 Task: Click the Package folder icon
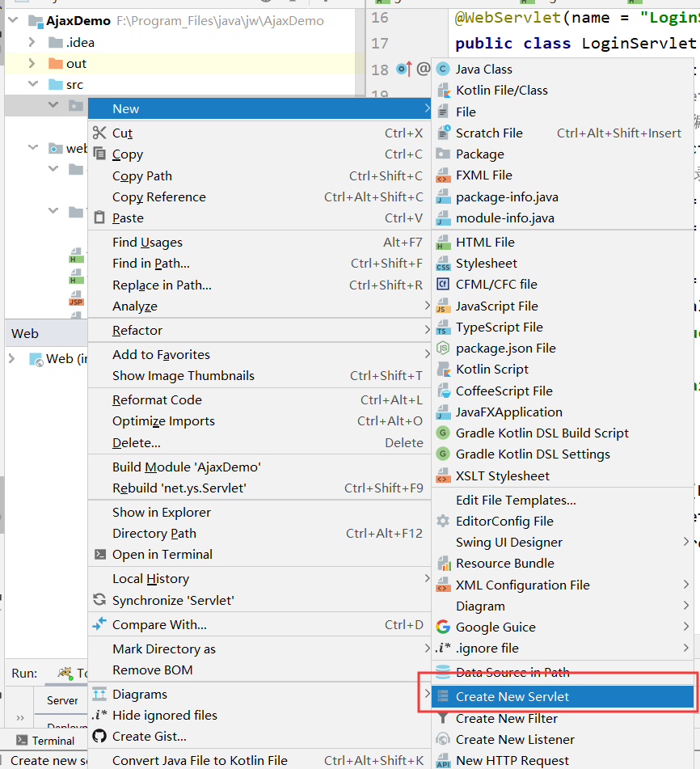(x=443, y=154)
